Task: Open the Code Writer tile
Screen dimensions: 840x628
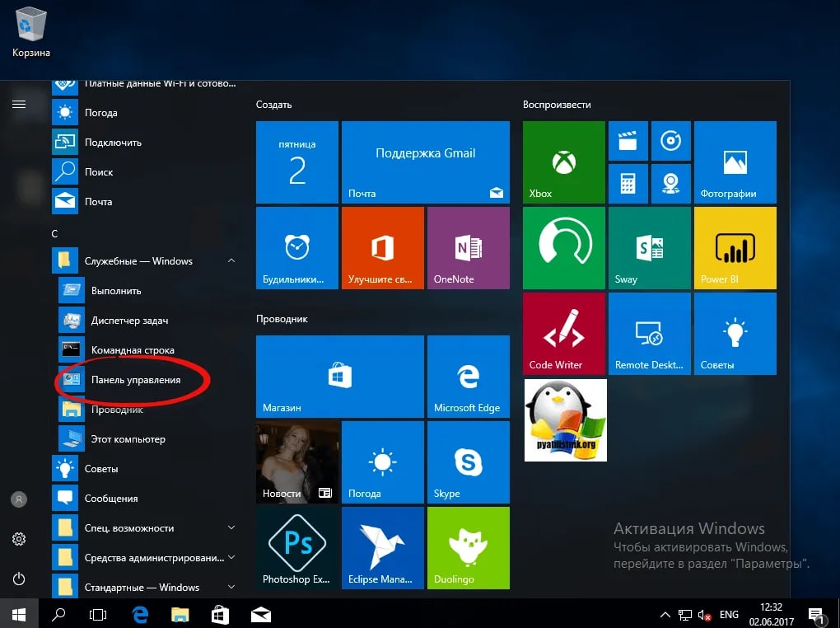Action: click(563, 334)
